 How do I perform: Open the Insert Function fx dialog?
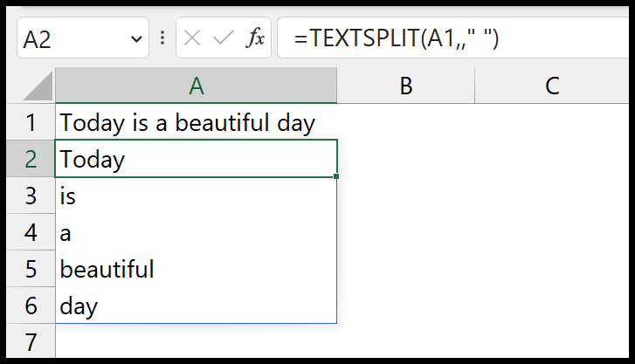255,38
